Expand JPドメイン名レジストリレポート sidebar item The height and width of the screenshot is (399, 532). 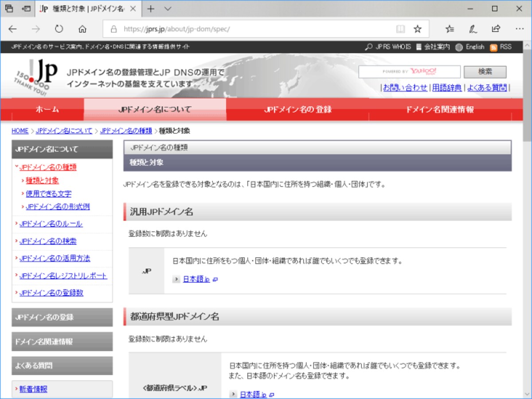63,276
